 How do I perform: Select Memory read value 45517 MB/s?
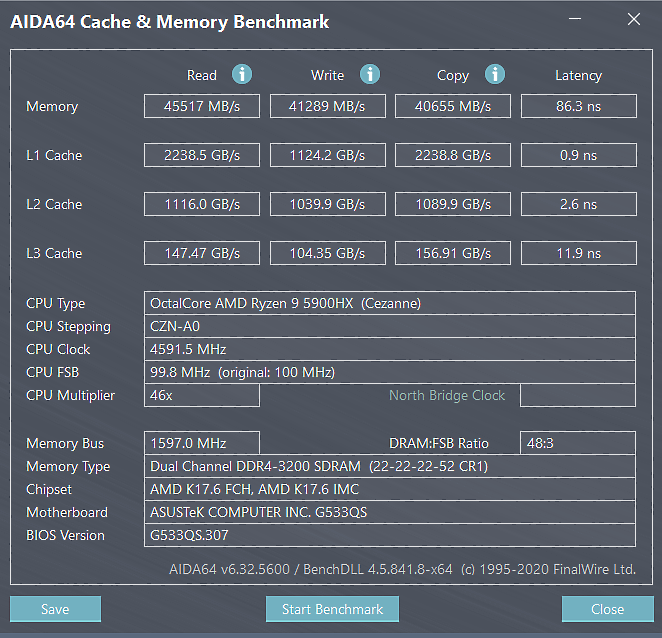click(x=202, y=106)
